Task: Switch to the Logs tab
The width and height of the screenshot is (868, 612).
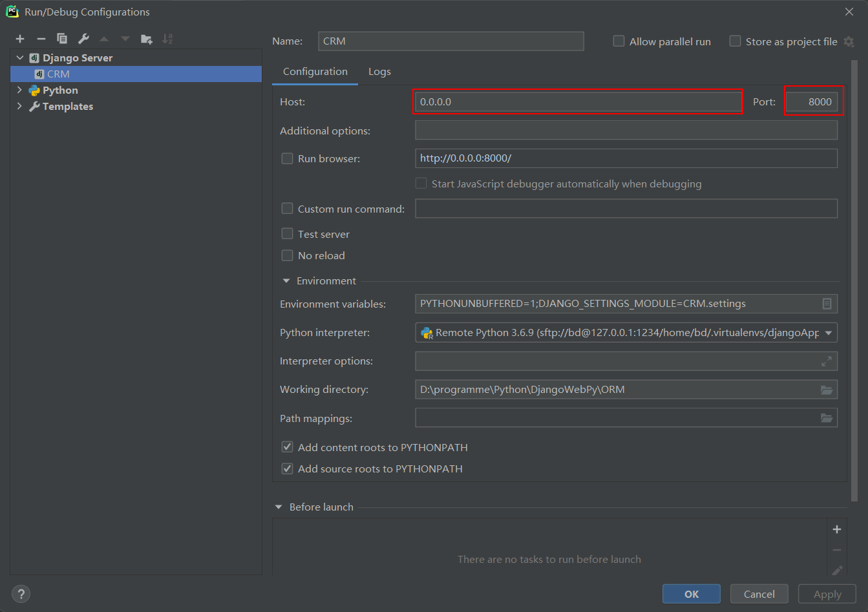Action: (x=379, y=72)
